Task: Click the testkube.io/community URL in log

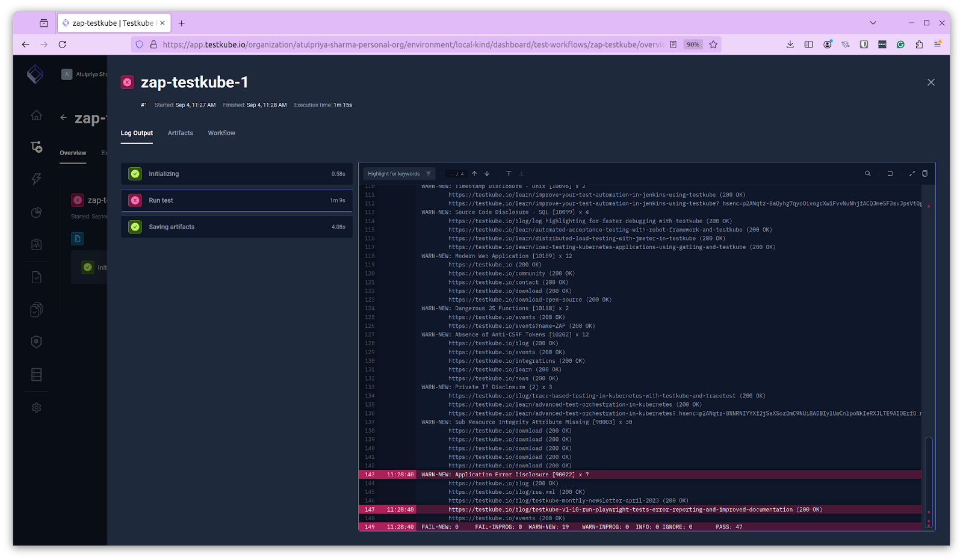Action: tap(497, 274)
